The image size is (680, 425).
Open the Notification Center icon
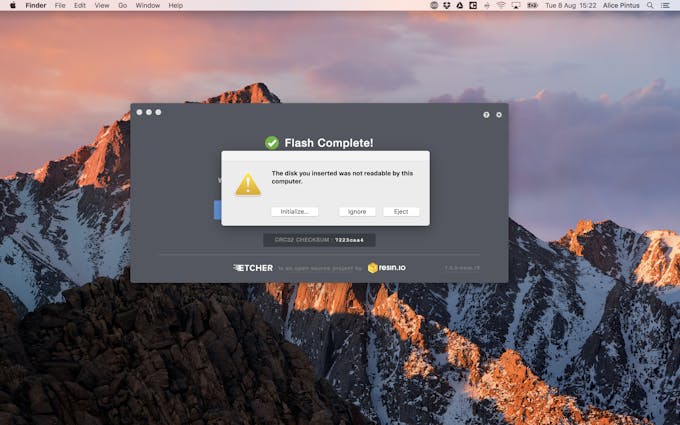(x=665, y=5)
